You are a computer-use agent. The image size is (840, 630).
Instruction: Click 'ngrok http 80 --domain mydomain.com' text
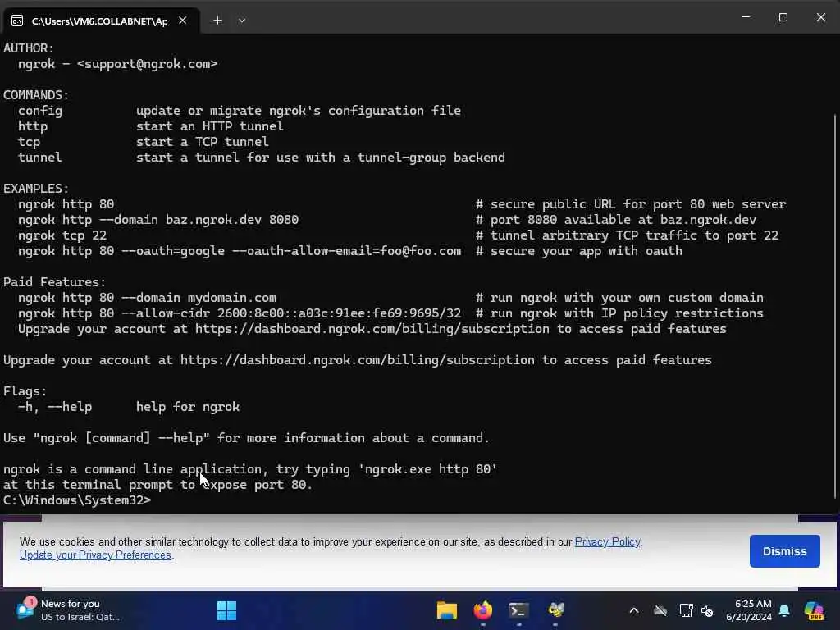[x=148, y=297]
